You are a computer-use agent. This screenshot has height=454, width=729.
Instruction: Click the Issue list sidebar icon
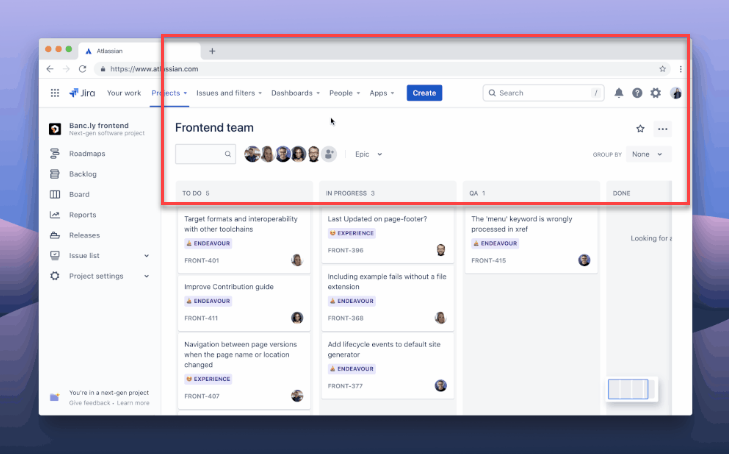click(x=55, y=255)
